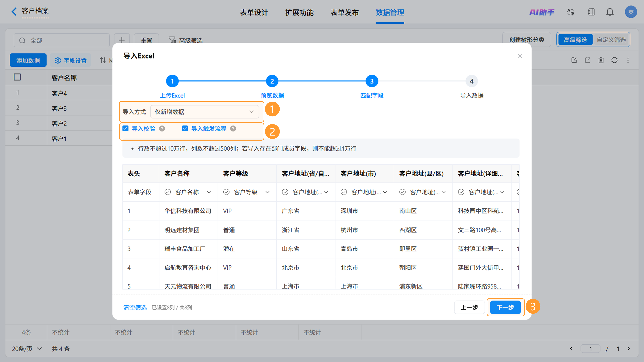Open 字段设置 settings
The height and width of the screenshot is (362, 644).
pos(70,60)
